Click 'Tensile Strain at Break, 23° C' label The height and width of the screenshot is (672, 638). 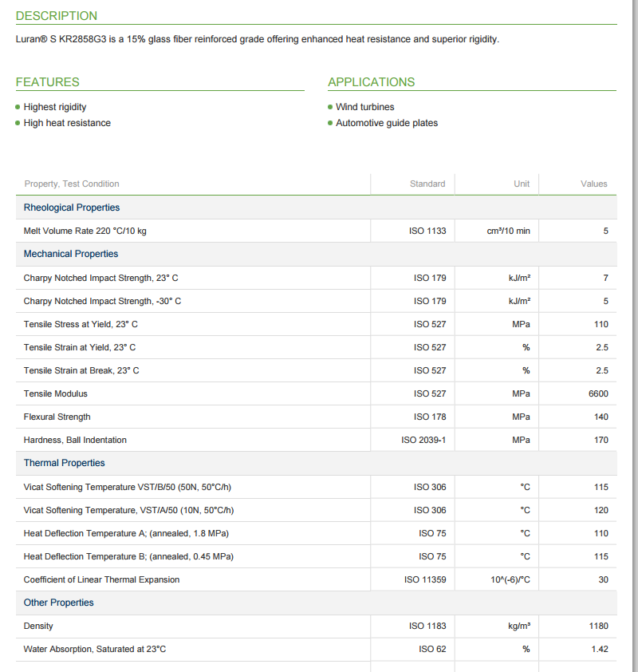point(81,370)
